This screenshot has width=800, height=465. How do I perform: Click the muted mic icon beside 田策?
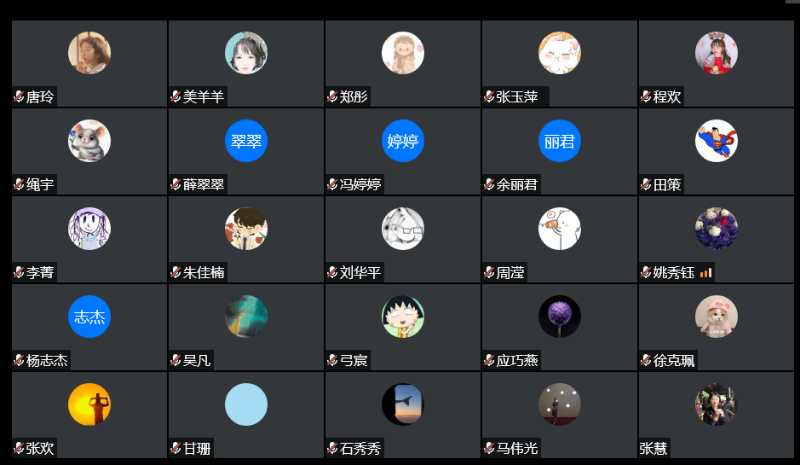[x=646, y=184]
